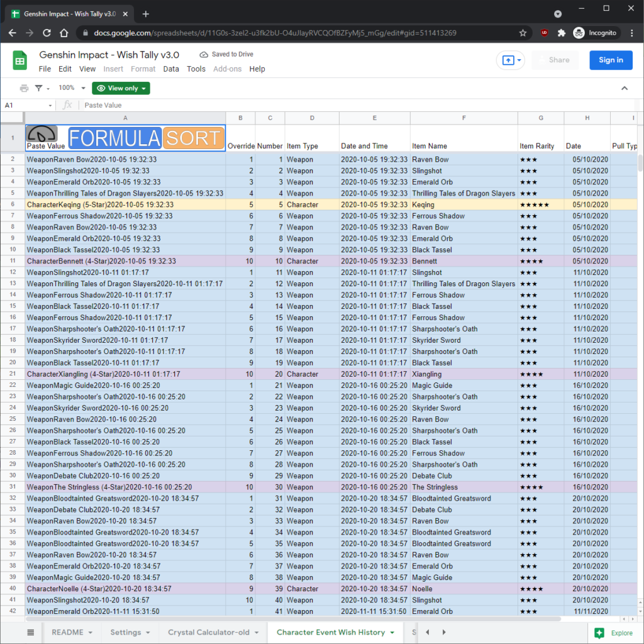644x644 pixels.
Task: Click the Sign in button
Action: [x=611, y=60]
